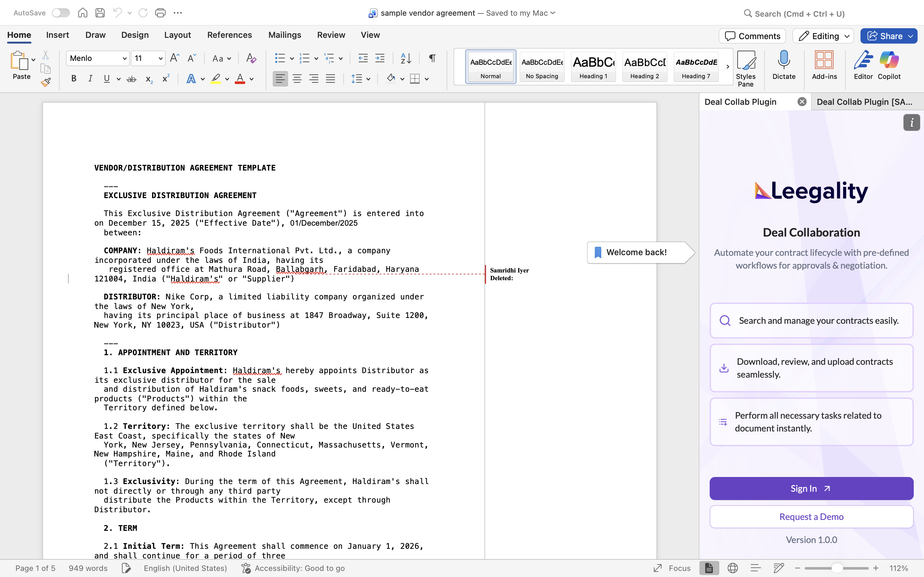
Task: Apply strikethrough formatting
Action: tap(131, 79)
